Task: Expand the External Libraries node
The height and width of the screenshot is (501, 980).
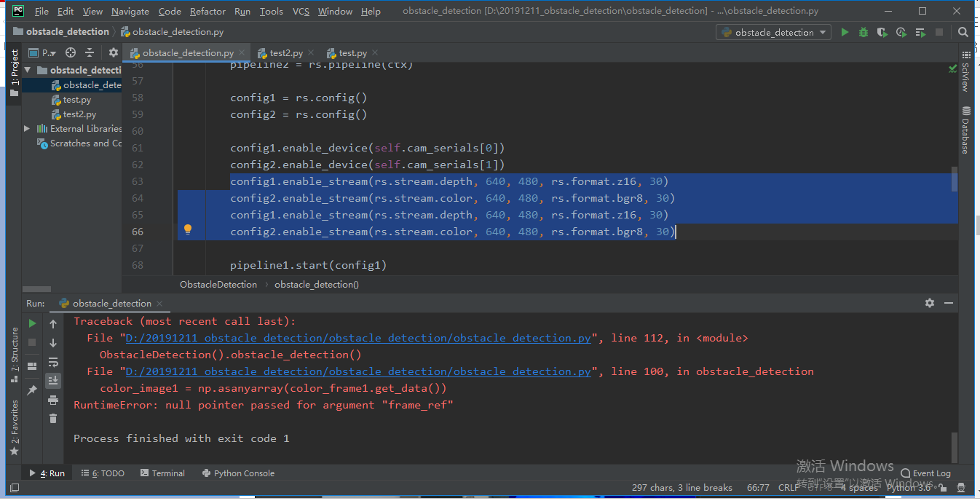Action: [x=27, y=128]
